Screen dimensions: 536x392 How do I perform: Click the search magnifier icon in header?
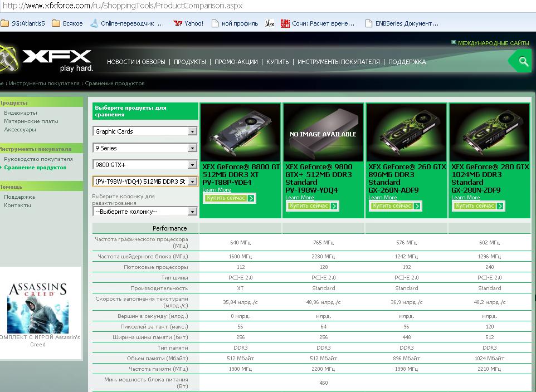point(523,61)
